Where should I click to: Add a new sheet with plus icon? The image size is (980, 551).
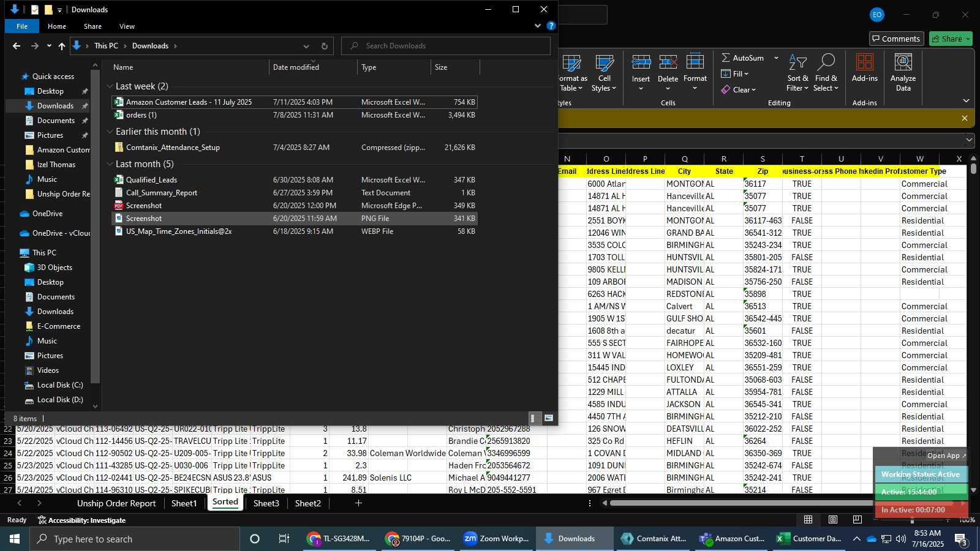pyautogui.click(x=359, y=503)
